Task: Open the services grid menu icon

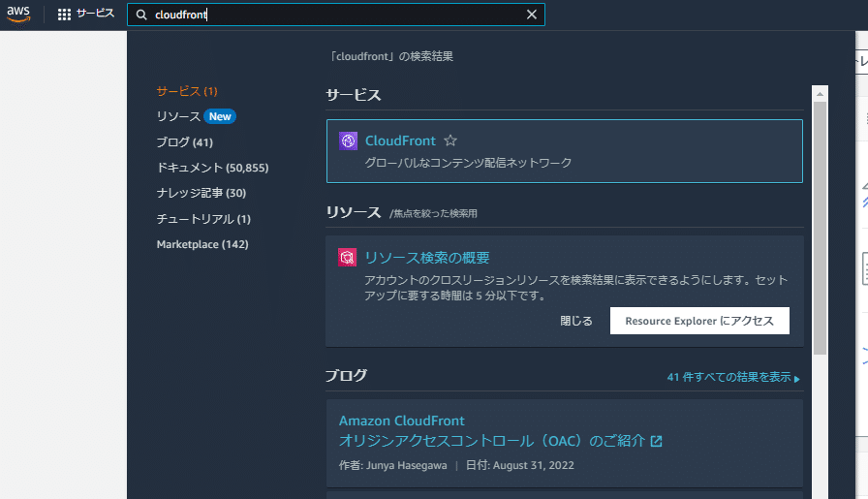Action: pyautogui.click(x=64, y=15)
